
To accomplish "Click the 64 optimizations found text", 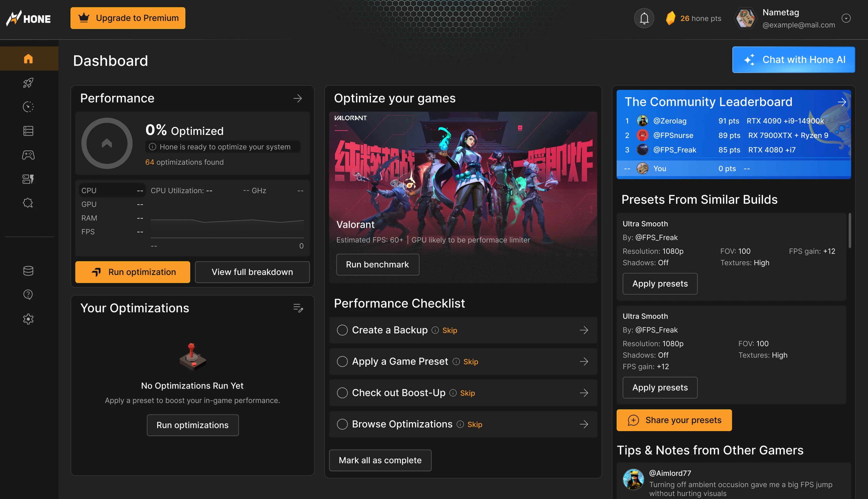I will (x=184, y=162).
